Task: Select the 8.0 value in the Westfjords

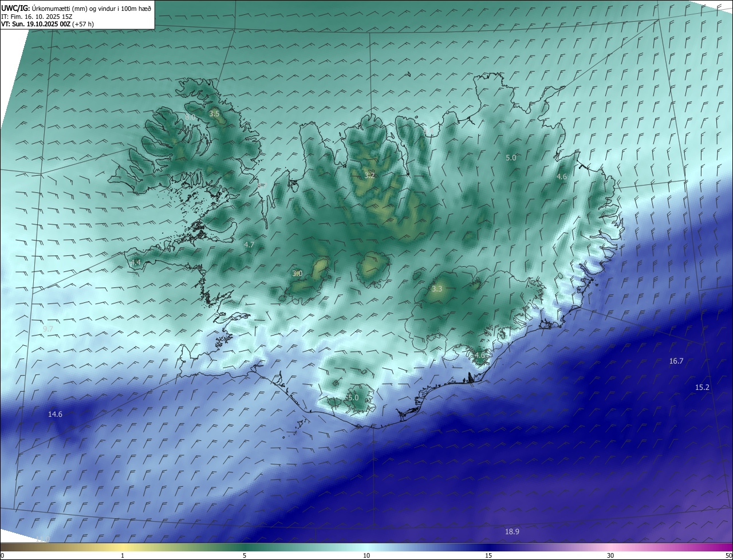Action: click(x=190, y=117)
